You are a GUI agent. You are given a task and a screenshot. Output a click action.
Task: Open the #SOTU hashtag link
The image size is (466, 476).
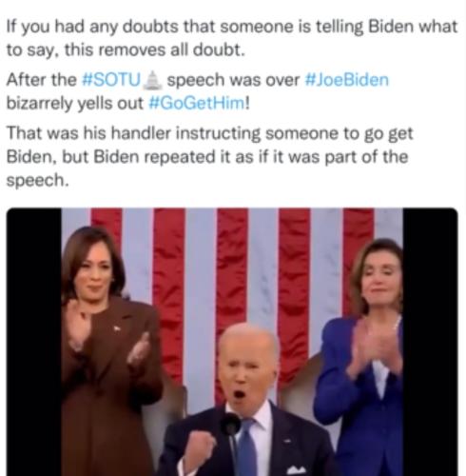(x=111, y=79)
